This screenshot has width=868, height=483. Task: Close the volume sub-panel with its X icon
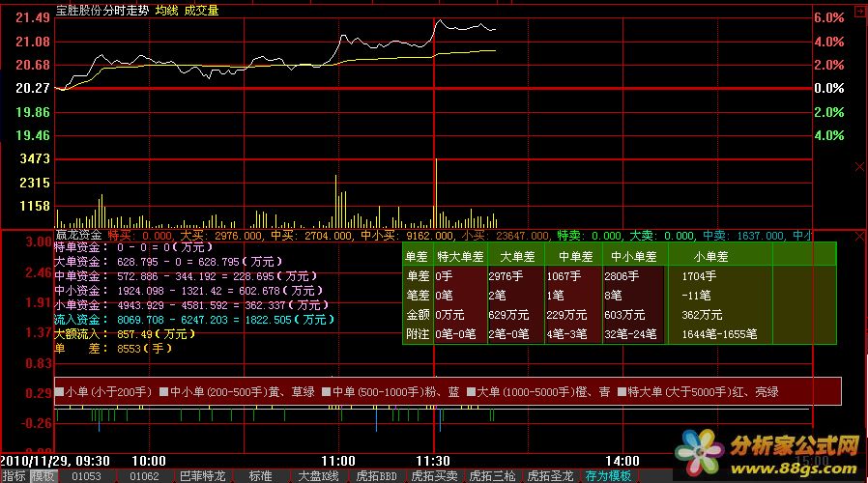point(859,166)
